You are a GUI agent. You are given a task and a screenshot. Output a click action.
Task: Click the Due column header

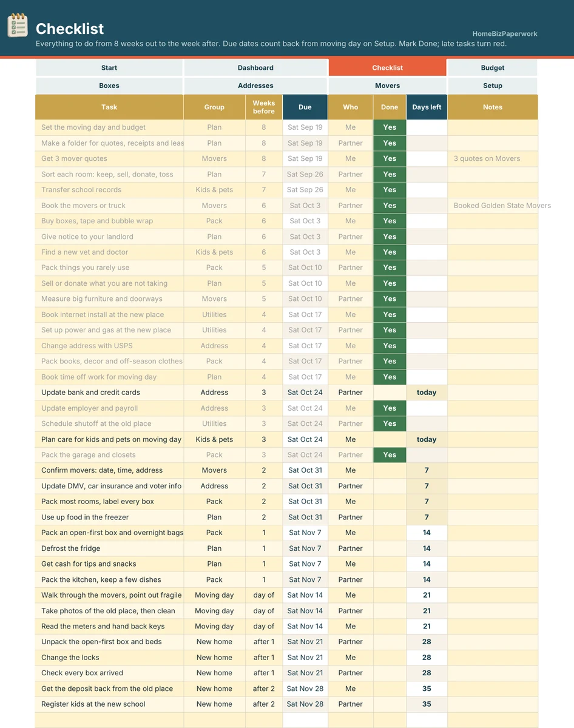[x=305, y=107]
